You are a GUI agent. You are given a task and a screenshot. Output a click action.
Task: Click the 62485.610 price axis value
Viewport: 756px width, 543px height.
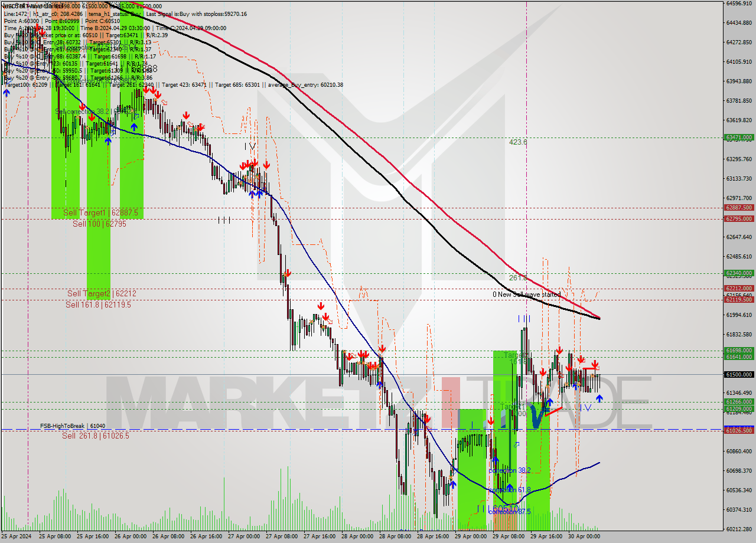click(x=739, y=256)
